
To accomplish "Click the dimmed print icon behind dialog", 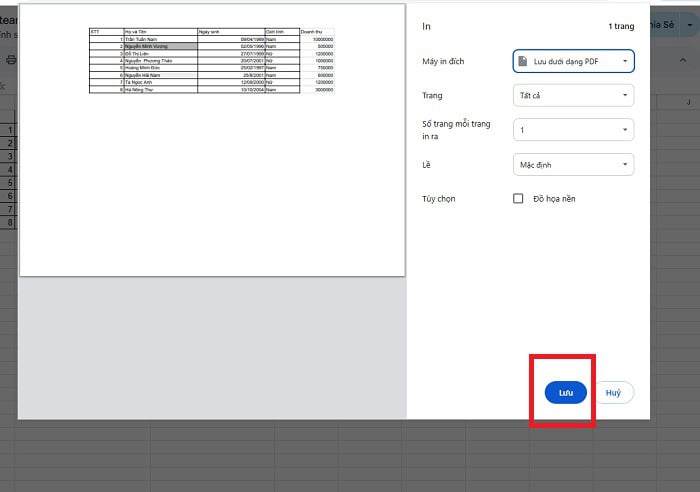I will pos(10,60).
